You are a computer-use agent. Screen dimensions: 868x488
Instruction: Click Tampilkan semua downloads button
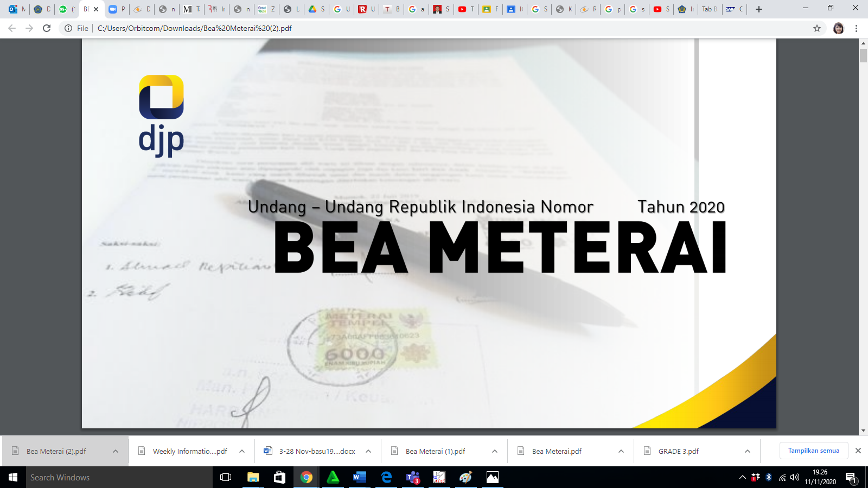pyautogui.click(x=814, y=451)
